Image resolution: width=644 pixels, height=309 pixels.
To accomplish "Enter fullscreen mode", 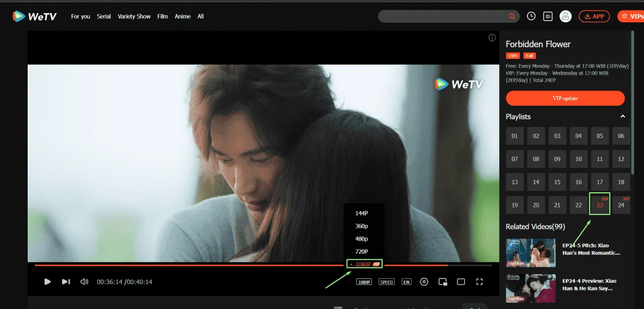I will pyautogui.click(x=479, y=282).
